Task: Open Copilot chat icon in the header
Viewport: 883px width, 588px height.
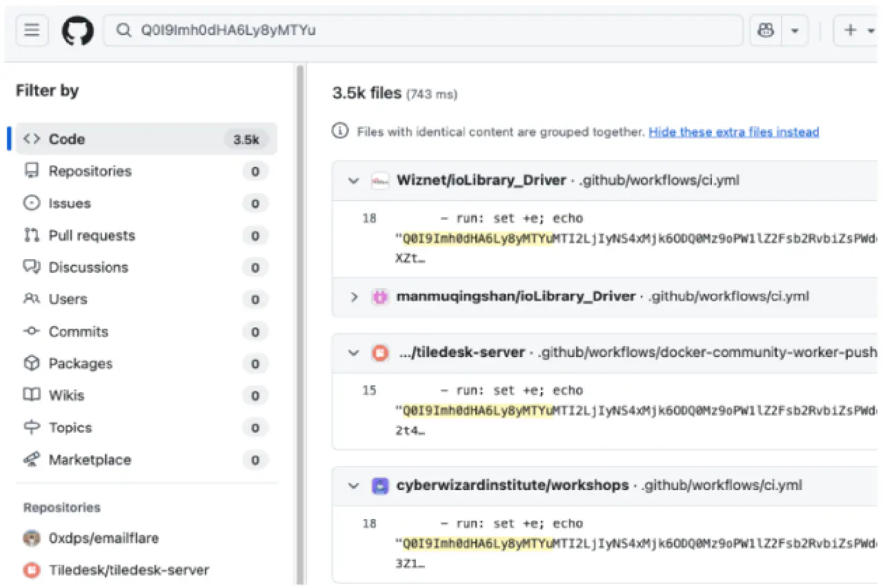Action: click(766, 30)
